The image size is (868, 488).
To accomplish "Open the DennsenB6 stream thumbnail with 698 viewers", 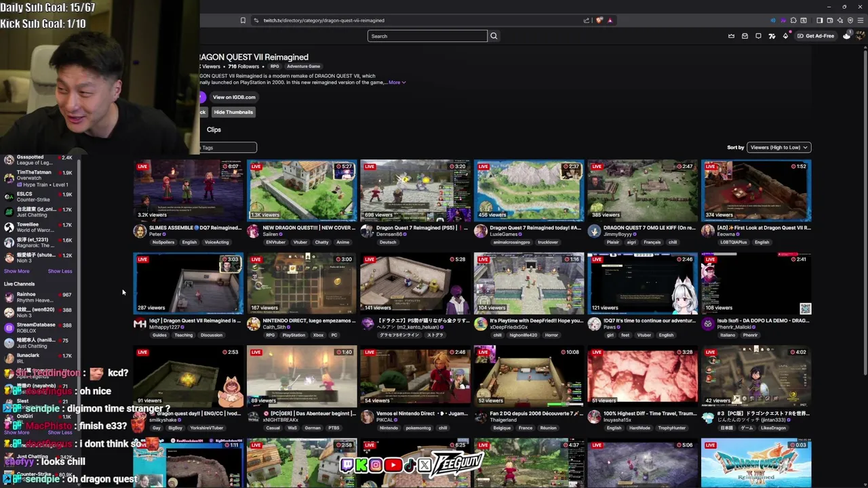I will point(415,190).
